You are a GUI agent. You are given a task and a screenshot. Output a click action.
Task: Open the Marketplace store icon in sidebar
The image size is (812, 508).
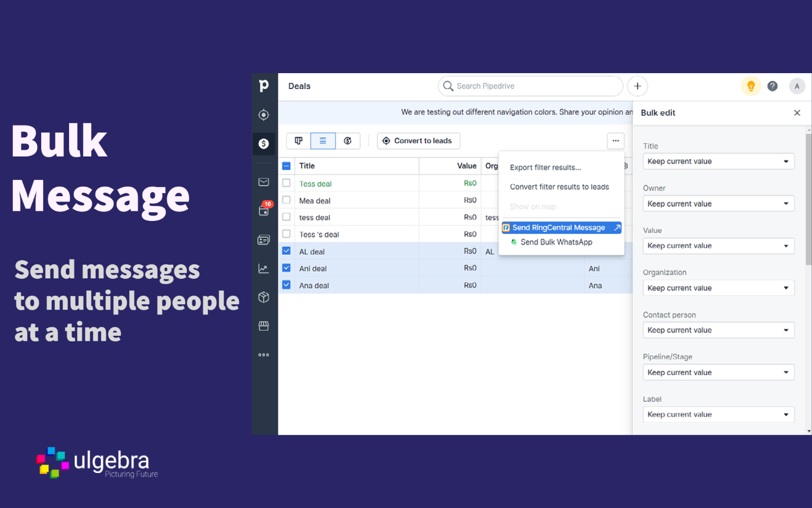(x=263, y=326)
